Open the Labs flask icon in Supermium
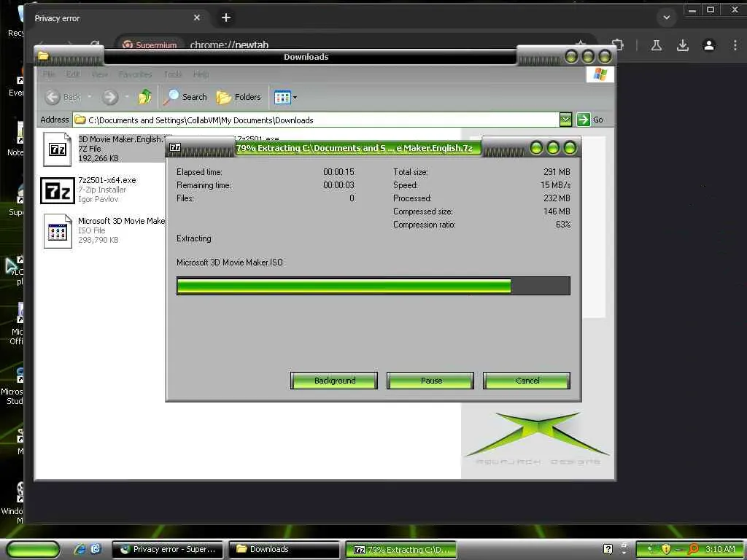Screen dimensions: 747x560 coord(657,45)
